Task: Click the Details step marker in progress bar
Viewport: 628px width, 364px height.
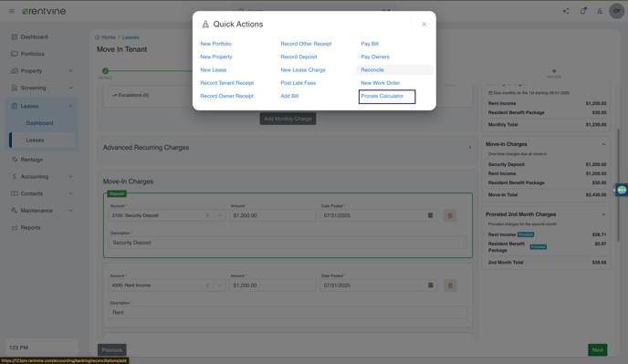Action: coord(105,71)
